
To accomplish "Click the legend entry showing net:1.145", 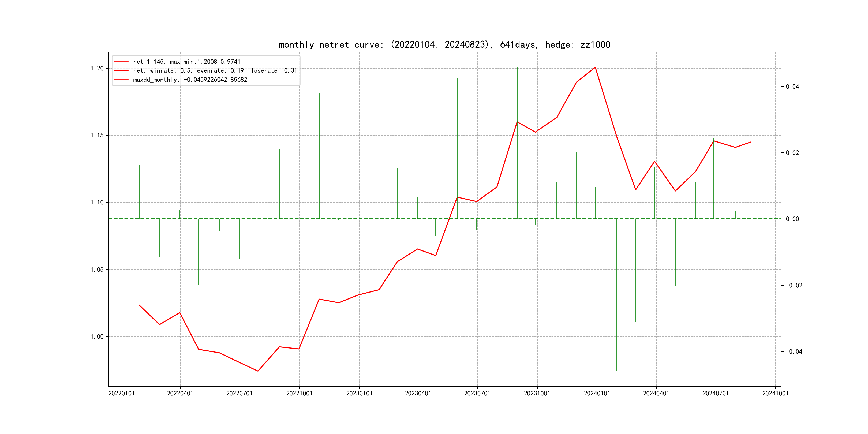I will tap(186, 62).
